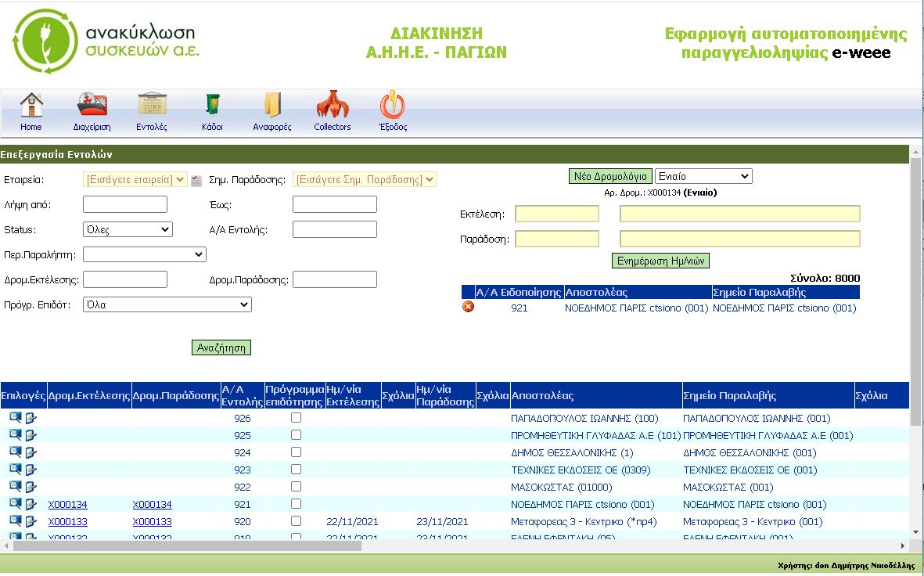This screenshot has width=924, height=576.
Task: Click the number 921 in the notification table
Action: click(x=520, y=308)
